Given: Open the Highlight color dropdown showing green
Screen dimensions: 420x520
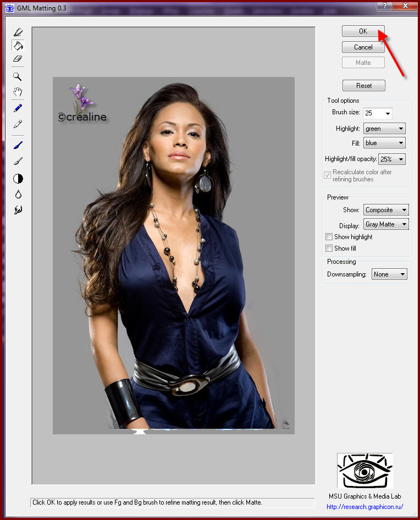Looking at the screenshot, I should pos(384,129).
